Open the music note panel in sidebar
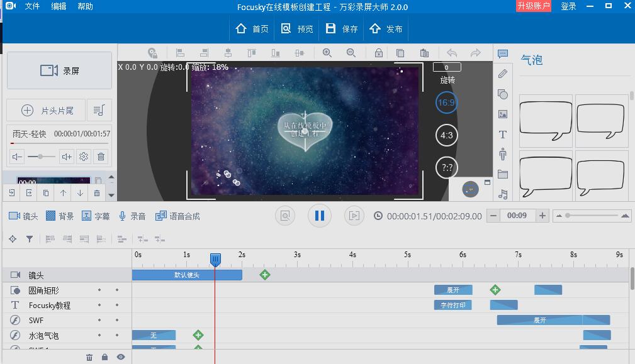The height and width of the screenshot is (364, 635). pos(502,194)
